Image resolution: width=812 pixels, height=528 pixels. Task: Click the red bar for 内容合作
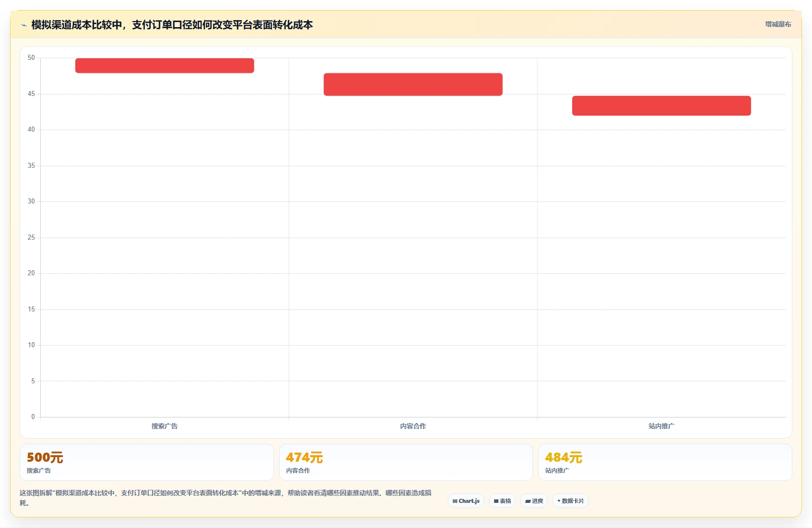tap(413, 84)
